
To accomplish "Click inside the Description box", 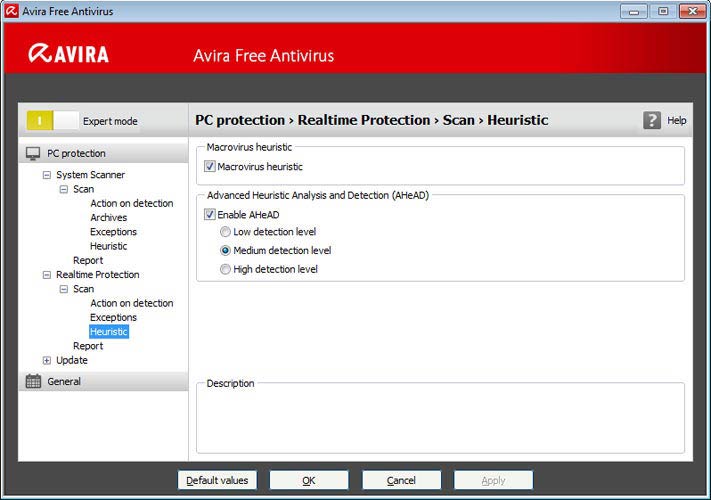I will [x=440, y=420].
